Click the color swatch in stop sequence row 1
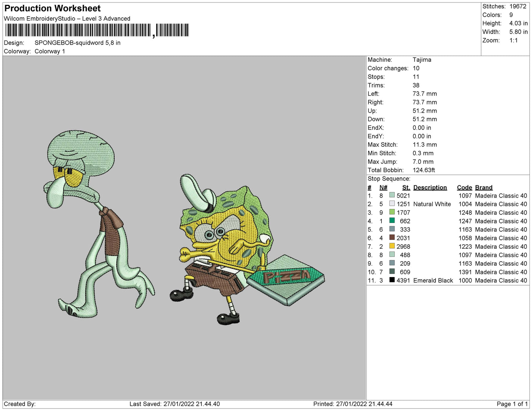 tap(392, 195)
